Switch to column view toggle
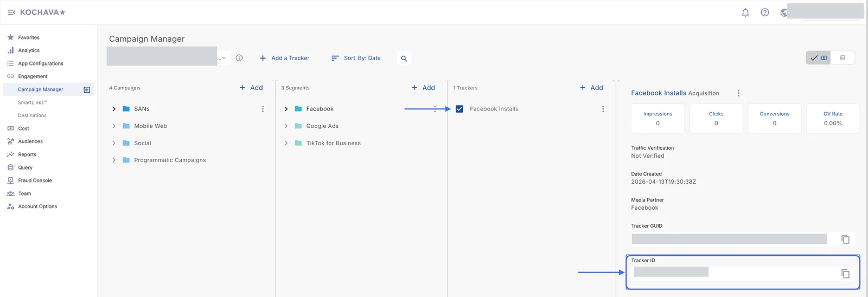The width and height of the screenshot is (868, 297). coord(818,58)
